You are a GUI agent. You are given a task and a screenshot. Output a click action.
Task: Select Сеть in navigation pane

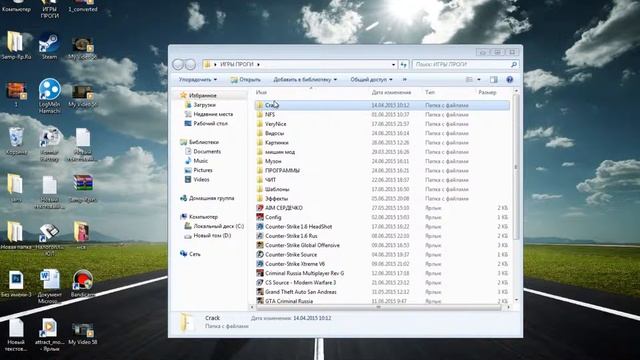click(x=195, y=254)
